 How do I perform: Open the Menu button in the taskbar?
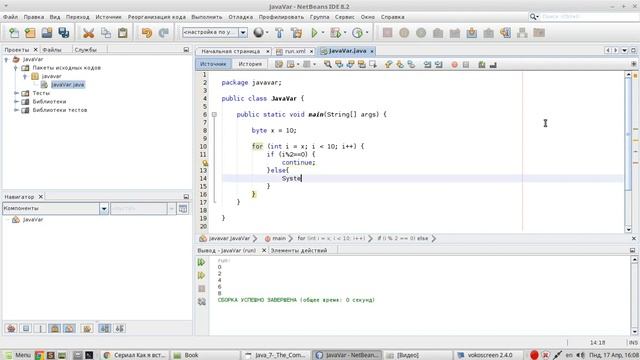[18, 355]
